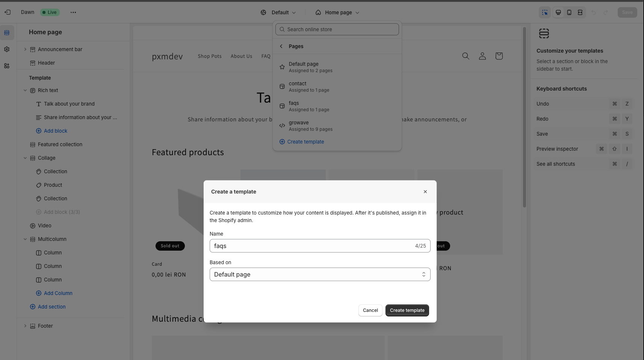Click the Rich text section icon
Screen dimensions: 644x360
pos(33,91)
